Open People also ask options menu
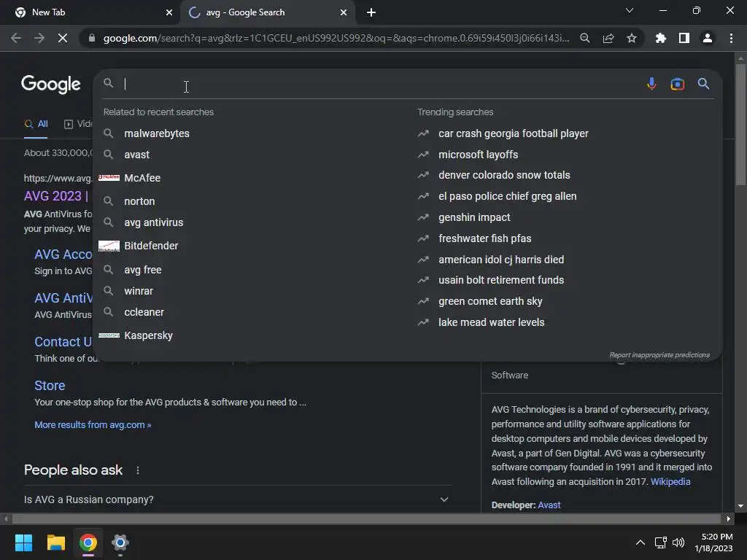Viewport: 747px width, 560px height. pos(138,470)
